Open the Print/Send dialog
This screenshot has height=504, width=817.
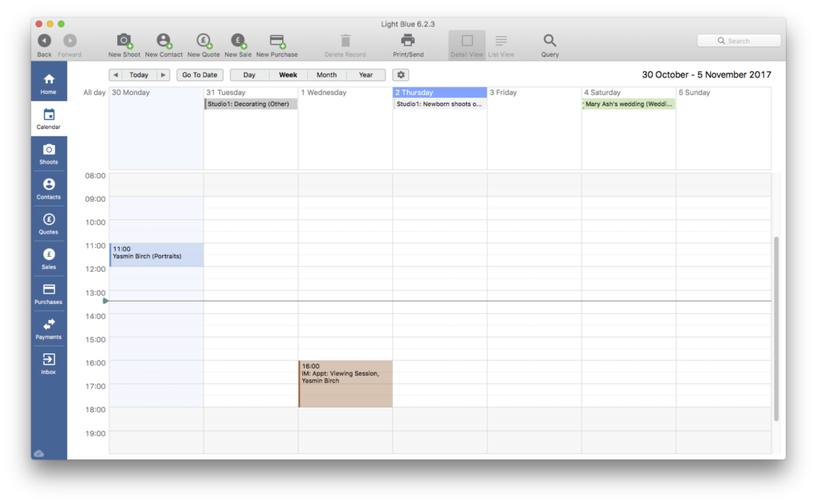(407, 44)
